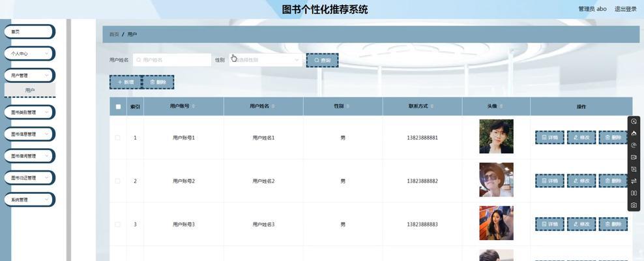Sort table by 性别 sort arrows
Image resolution: width=644 pixels, height=261 pixels.
(x=348, y=106)
